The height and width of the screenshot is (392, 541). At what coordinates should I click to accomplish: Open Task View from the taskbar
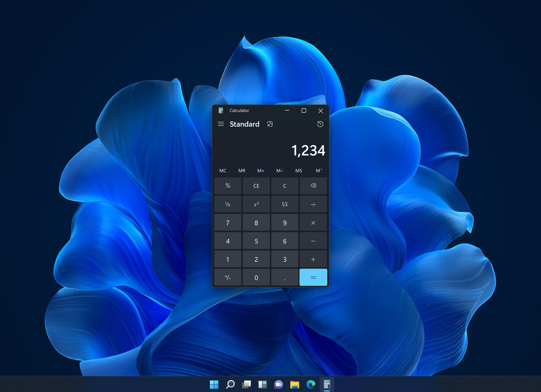246,384
